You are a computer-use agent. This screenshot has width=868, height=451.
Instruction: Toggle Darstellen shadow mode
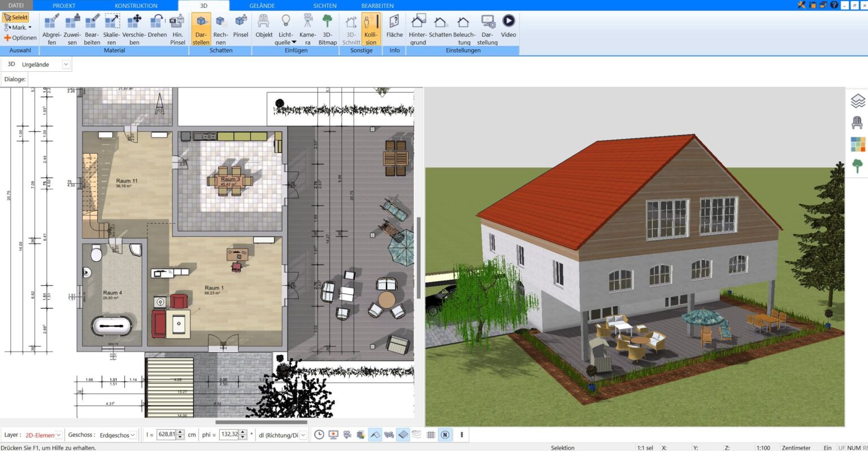201,28
